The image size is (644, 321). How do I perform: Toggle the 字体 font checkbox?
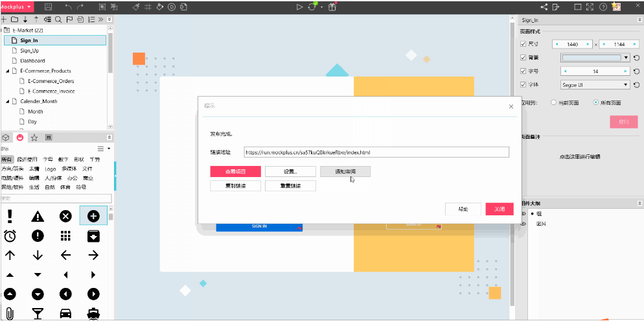[x=523, y=84]
